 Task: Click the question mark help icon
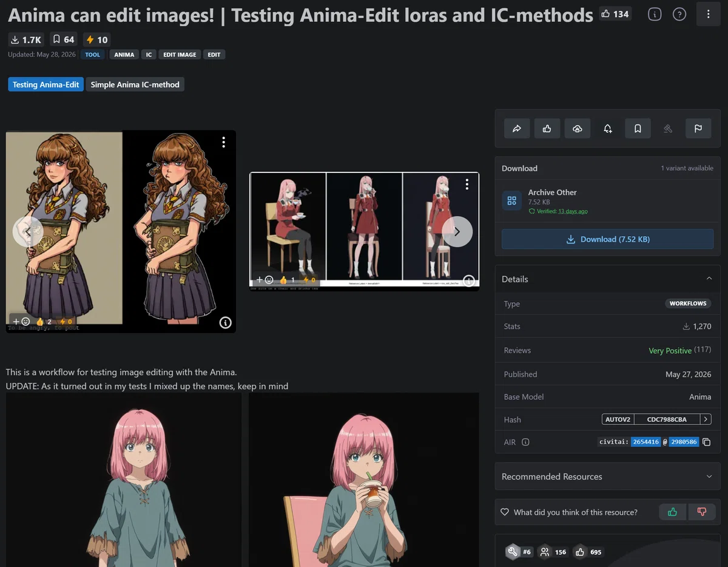click(x=679, y=15)
